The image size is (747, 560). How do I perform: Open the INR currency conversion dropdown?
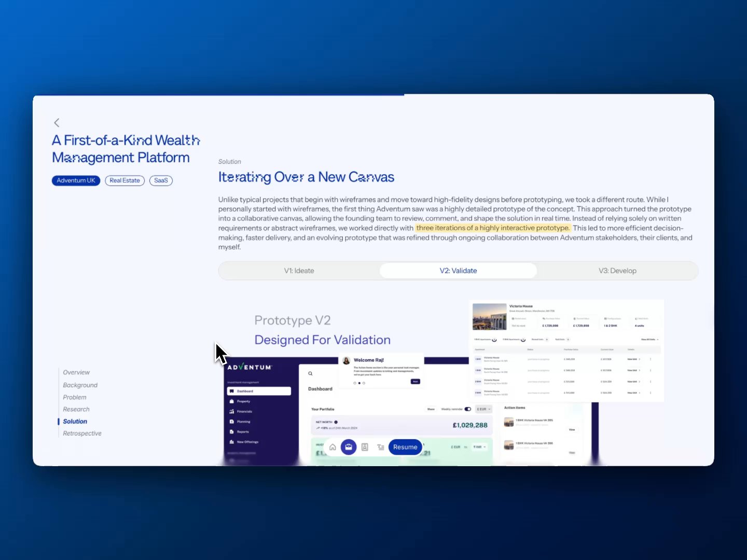click(x=479, y=447)
